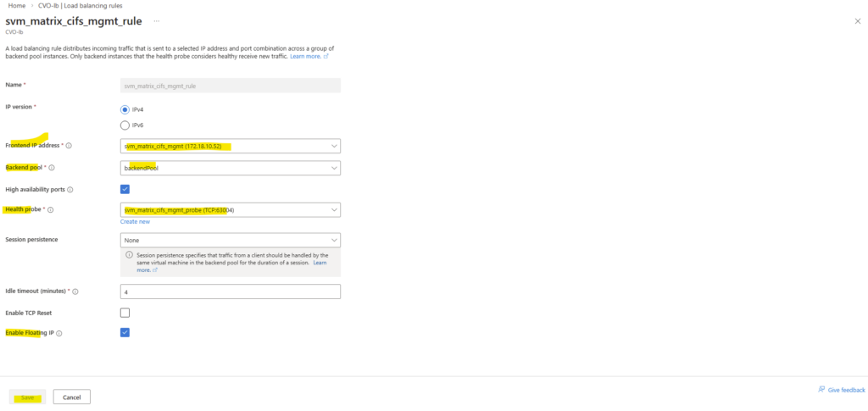Expand the Backend pool dropdown
Viewport: 868px width, 411px height.
pyautogui.click(x=231, y=168)
